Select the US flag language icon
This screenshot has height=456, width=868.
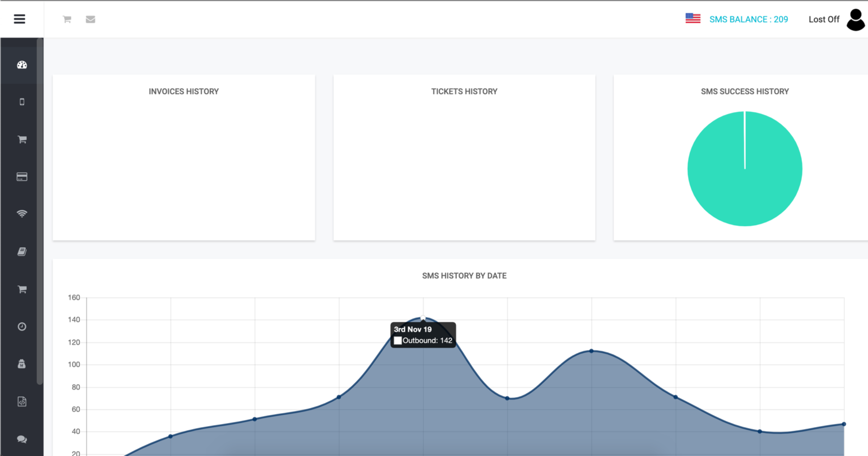[x=693, y=19]
